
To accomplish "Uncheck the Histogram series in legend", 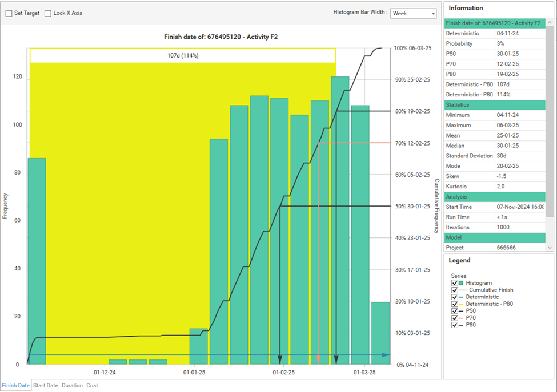I will (x=455, y=283).
